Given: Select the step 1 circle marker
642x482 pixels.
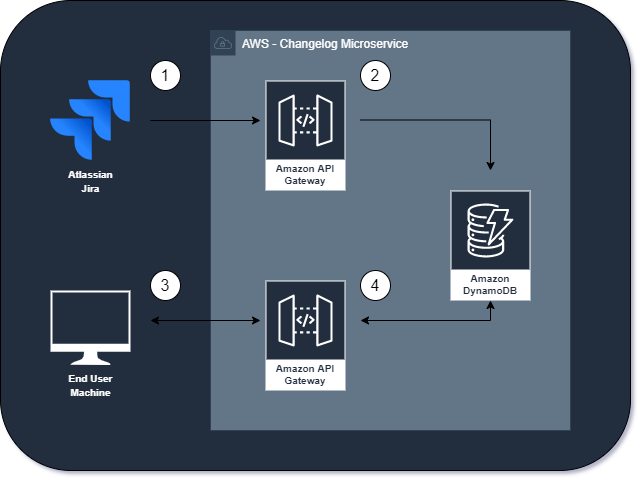Looking at the screenshot, I should (x=165, y=76).
